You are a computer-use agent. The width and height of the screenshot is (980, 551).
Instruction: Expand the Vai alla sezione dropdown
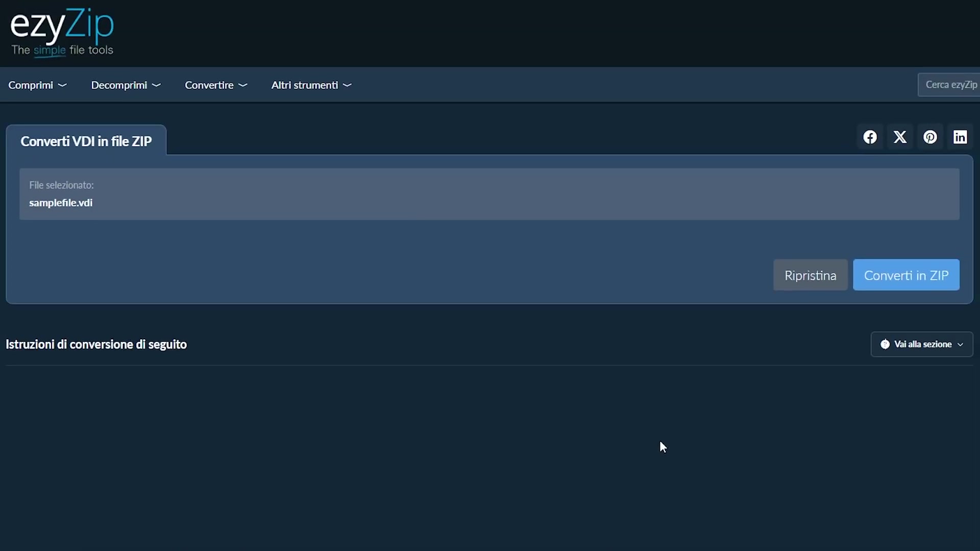922,344
